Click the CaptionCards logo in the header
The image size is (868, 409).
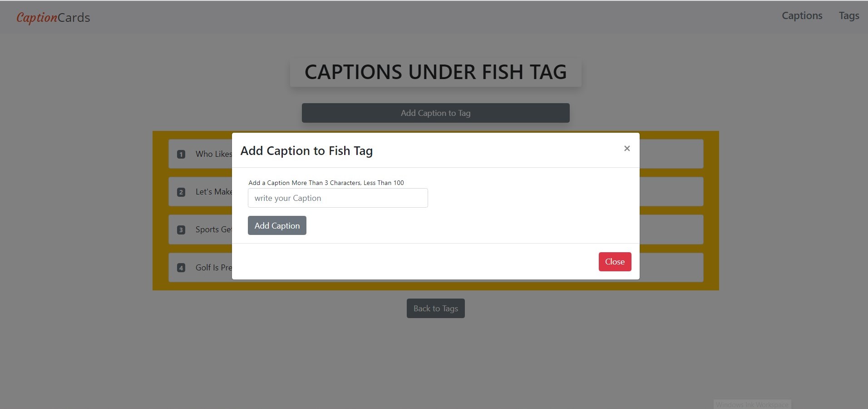click(53, 17)
